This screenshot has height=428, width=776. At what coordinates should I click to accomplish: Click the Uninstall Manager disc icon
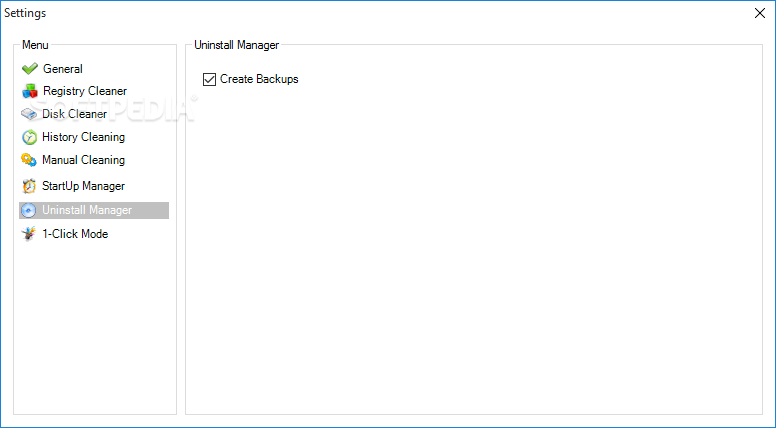coord(29,210)
